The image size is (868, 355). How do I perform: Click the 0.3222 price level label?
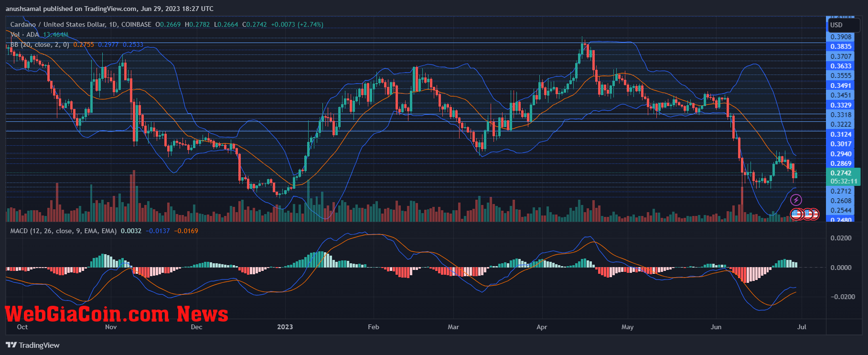pyautogui.click(x=841, y=124)
